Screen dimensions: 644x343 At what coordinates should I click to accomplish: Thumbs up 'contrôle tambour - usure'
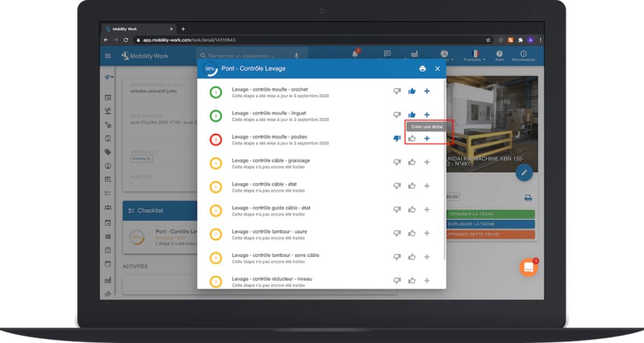(x=412, y=233)
